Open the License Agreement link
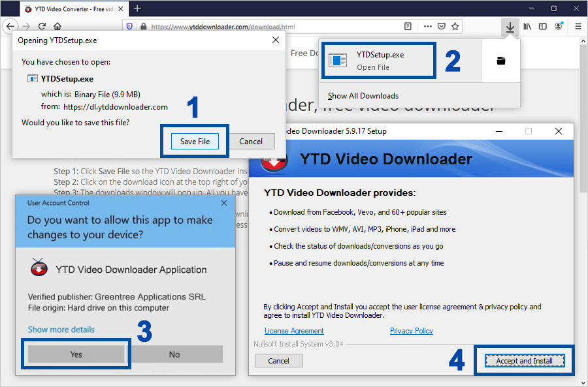This screenshot has width=588, height=387. tap(294, 331)
